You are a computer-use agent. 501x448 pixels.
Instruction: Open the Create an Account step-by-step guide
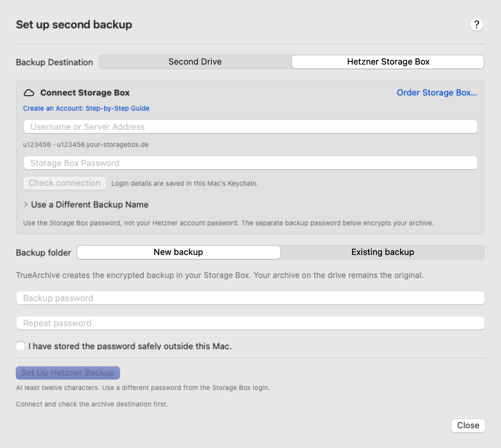coord(86,108)
